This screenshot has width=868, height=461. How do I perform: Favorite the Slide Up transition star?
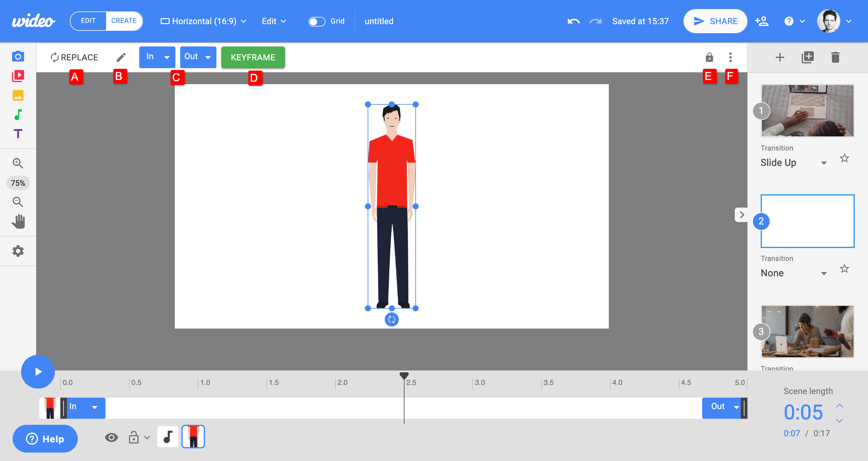[x=844, y=158]
